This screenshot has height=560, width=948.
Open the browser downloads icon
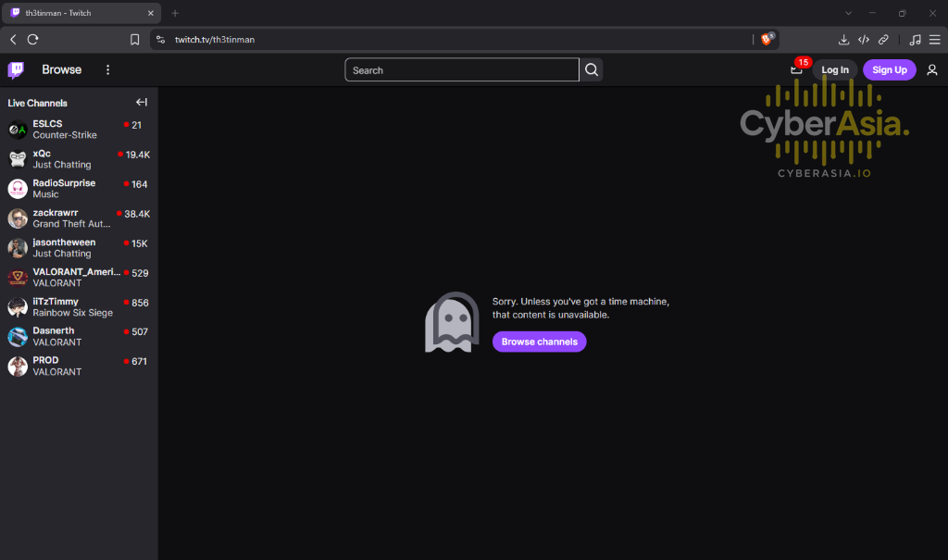[843, 39]
